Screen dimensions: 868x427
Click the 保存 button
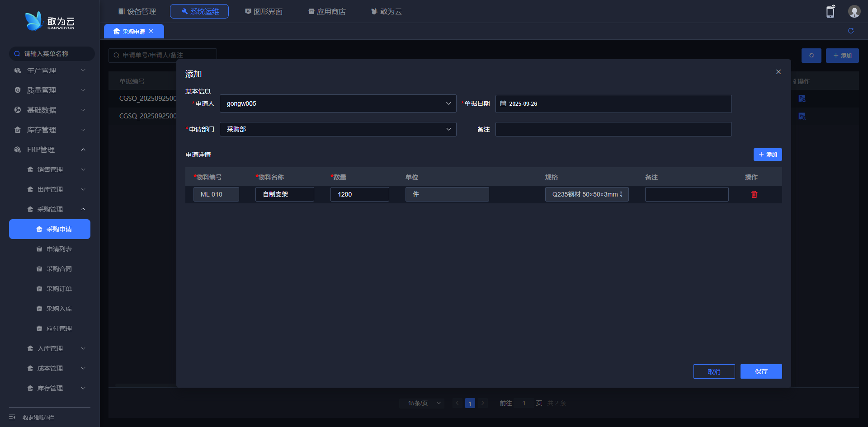(761, 371)
